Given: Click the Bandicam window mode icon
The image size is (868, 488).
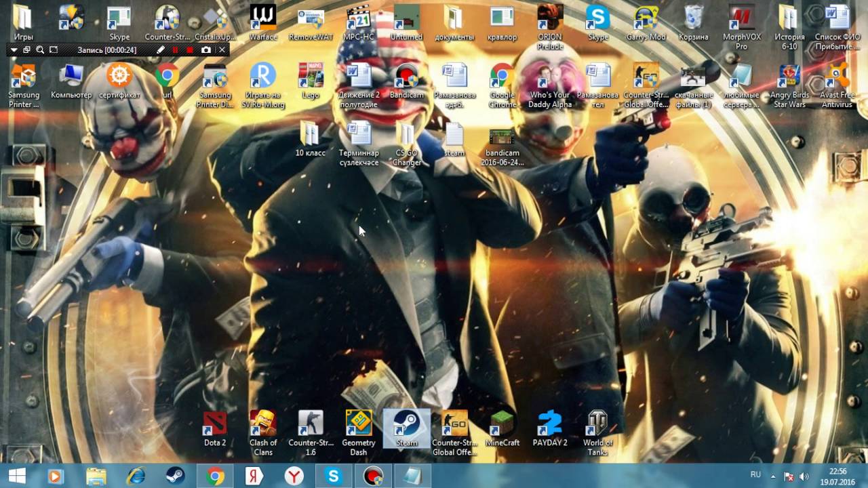Looking at the screenshot, I should click(x=27, y=50).
